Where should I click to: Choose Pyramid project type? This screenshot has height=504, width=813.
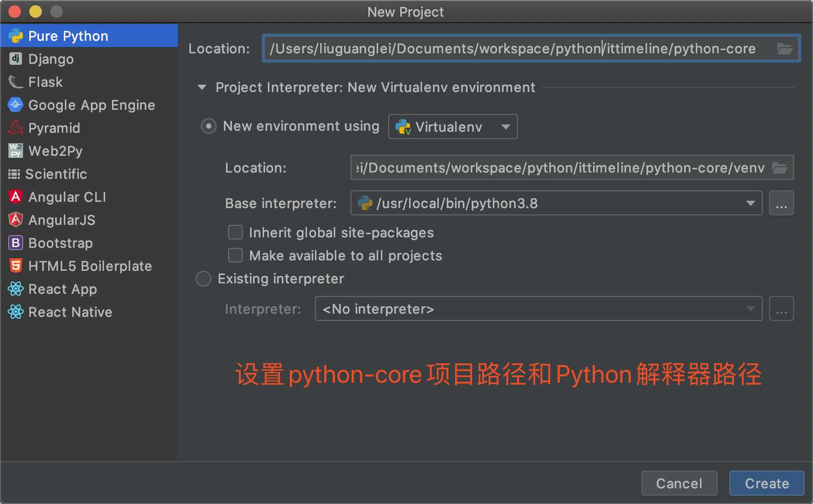pyautogui.click(x=89, y=128)
